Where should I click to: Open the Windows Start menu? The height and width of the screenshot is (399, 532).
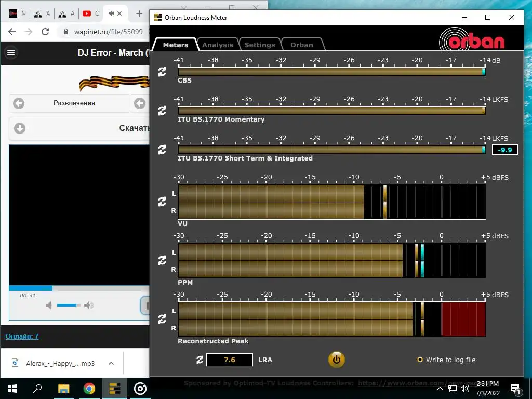(12, 389)
